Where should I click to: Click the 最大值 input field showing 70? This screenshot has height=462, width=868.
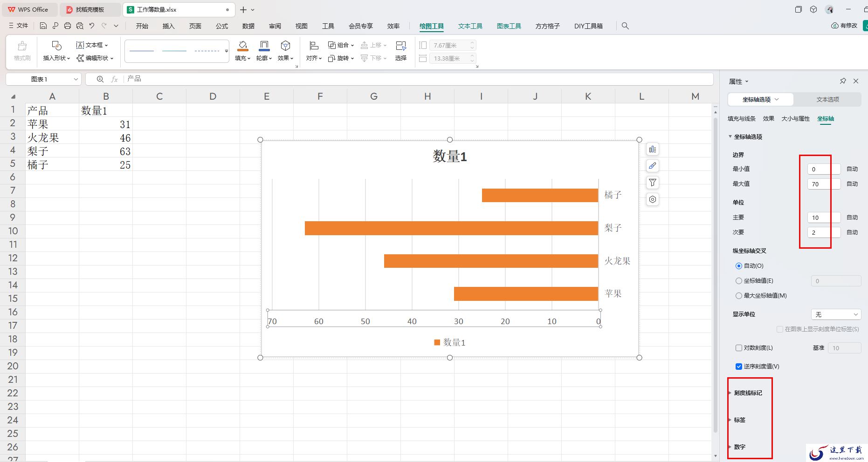824,184
